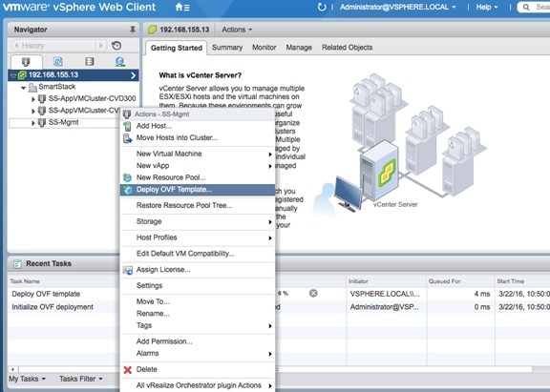Viewport: 550px width, 392px height.
Task: Open New vApp submenu
Action: tap(198, 166)
